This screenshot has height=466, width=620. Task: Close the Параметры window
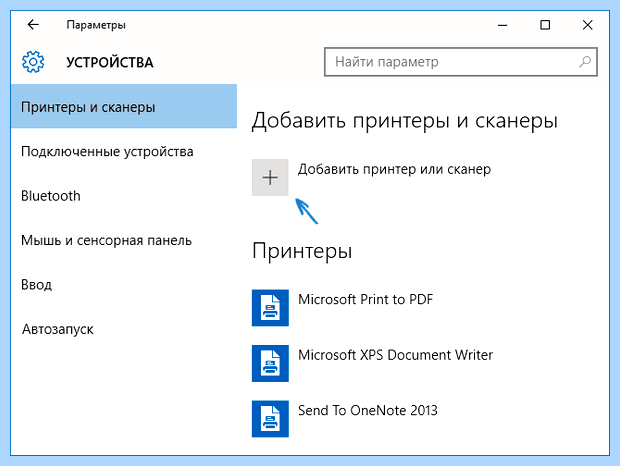point(588,25)
